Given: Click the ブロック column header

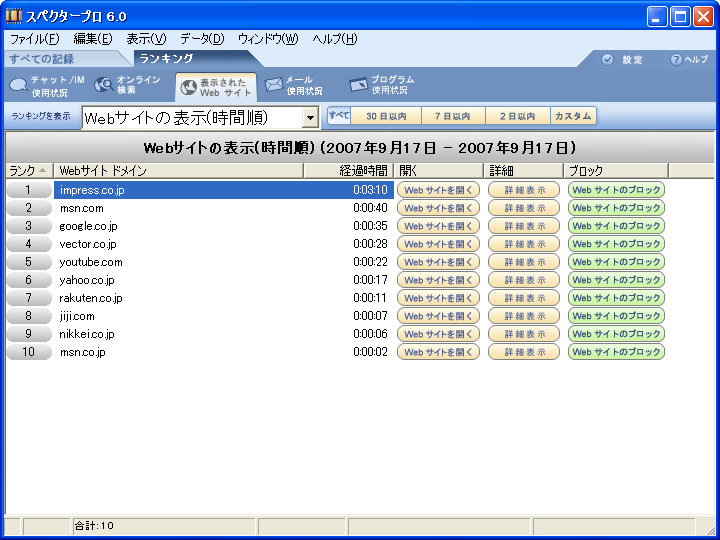Looking at the screenshot, I should 616,171.
